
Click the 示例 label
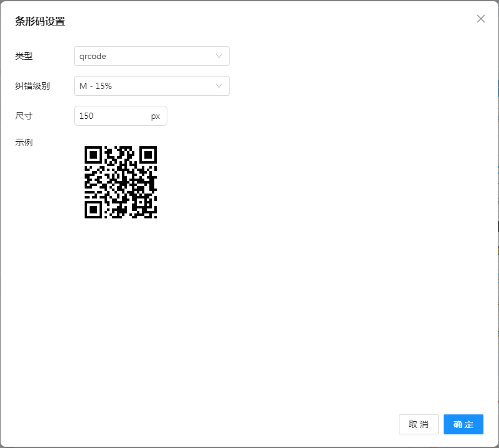point(24,142)
